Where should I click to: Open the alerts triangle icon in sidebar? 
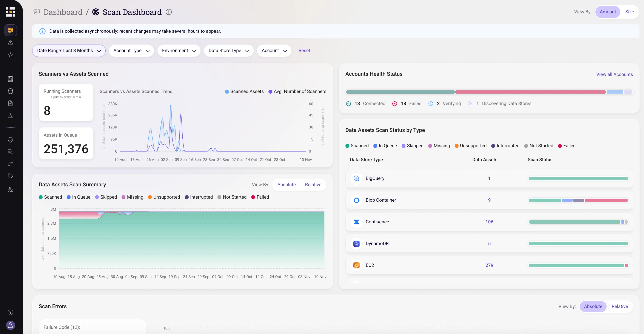click(x=10, y=43)
